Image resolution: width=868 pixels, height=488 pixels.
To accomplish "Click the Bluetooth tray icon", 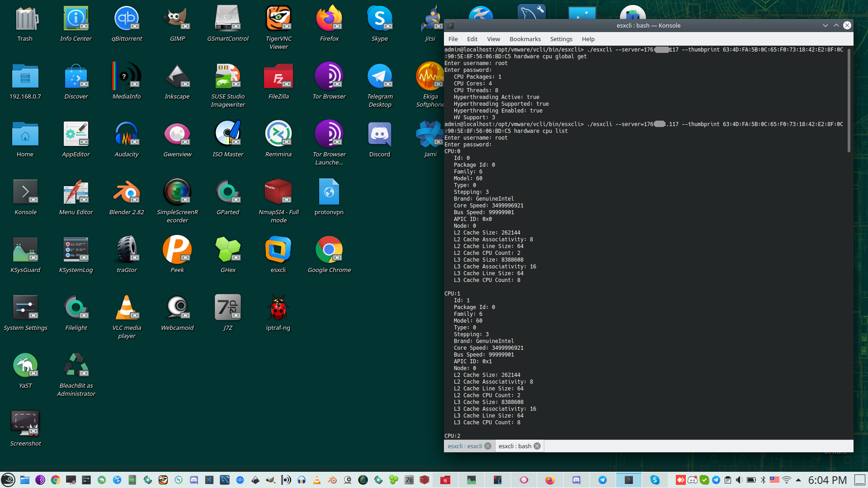I will [x=763, y=480].
